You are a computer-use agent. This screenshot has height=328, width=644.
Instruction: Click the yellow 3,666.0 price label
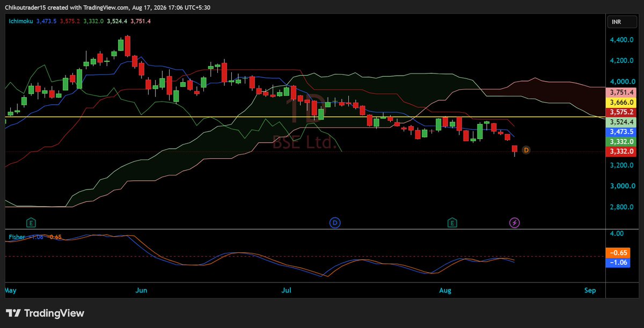[621, 102]
